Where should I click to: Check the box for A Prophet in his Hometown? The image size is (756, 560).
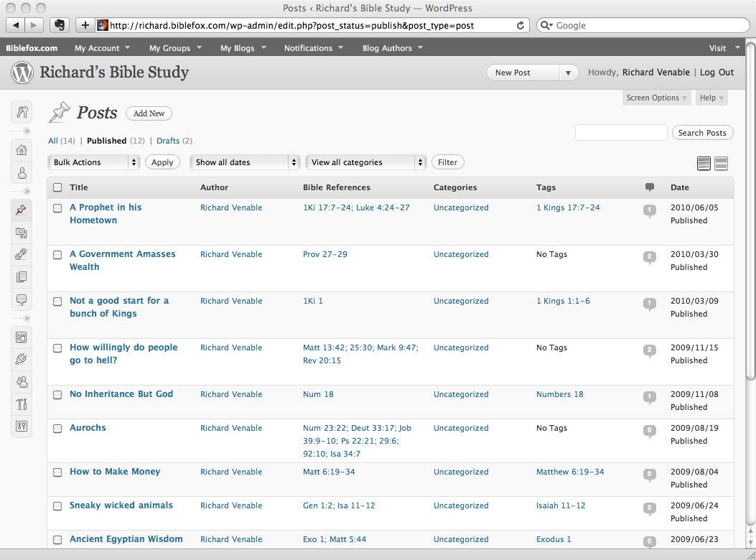pyautogui.click(x=57, y=208)
